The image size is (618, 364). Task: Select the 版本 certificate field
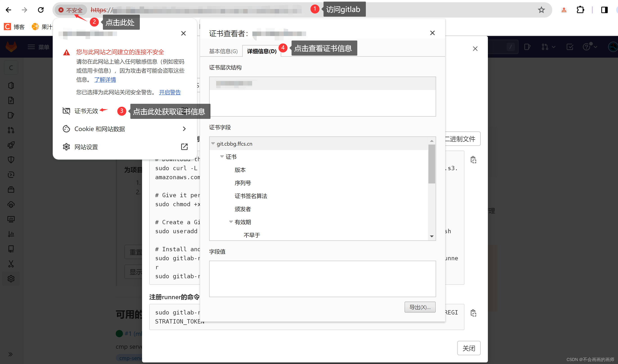coord(240,170)
